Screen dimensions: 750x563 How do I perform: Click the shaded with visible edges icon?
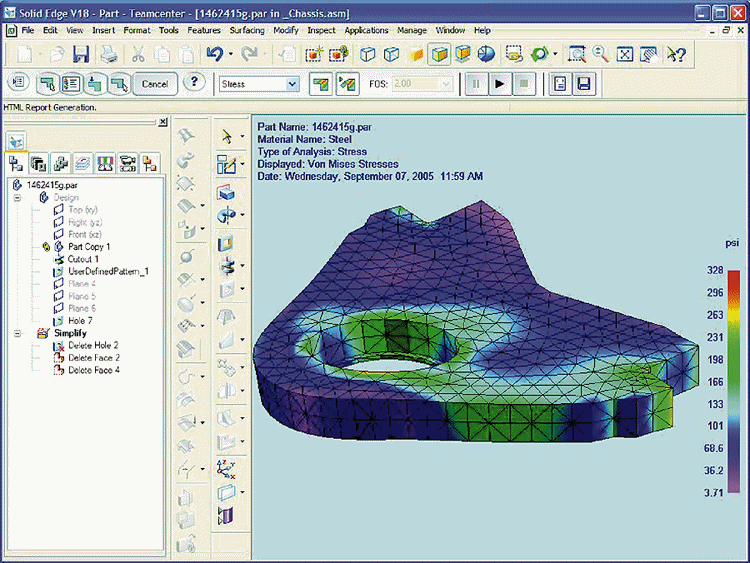(x=440, y=54)
